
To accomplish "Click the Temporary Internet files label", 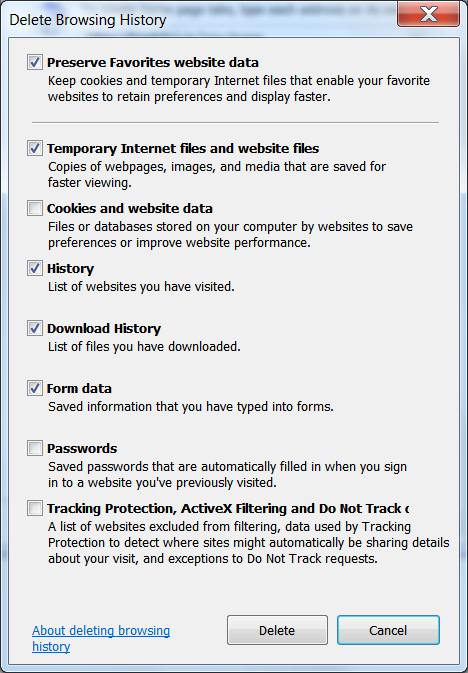I will point(183,149).
